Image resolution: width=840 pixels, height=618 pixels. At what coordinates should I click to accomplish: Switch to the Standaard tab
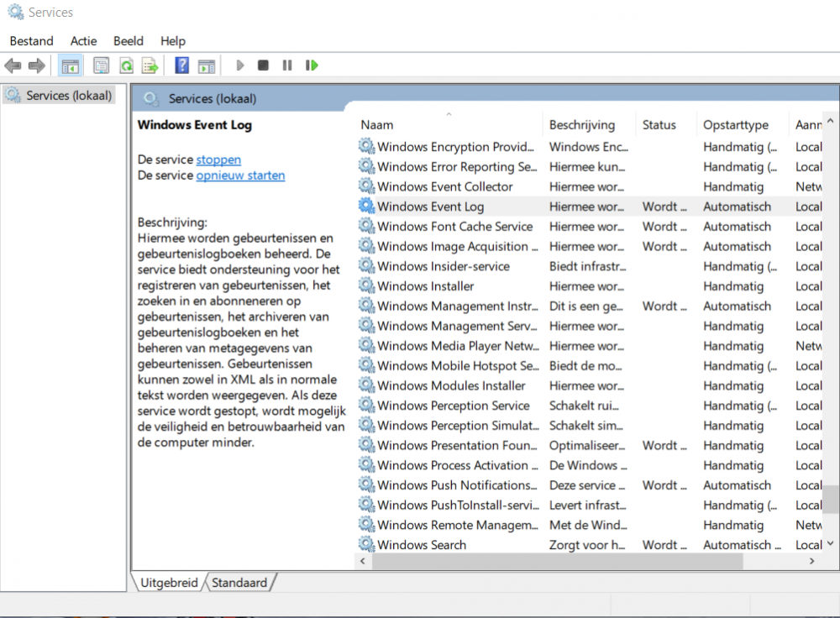click(x=239, y=582)
